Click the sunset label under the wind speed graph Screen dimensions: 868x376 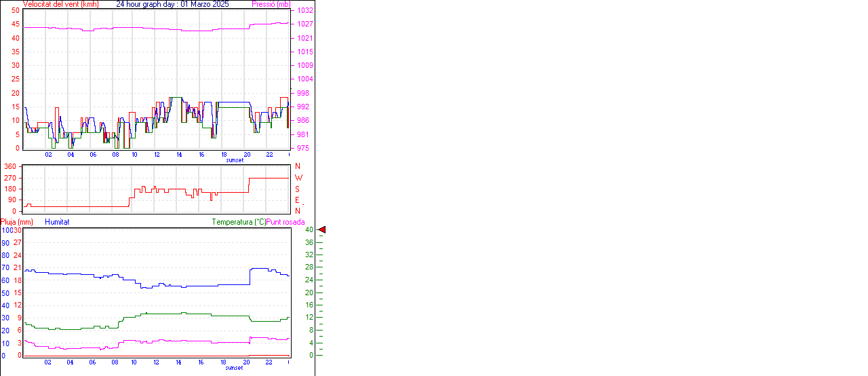(235, 160)
